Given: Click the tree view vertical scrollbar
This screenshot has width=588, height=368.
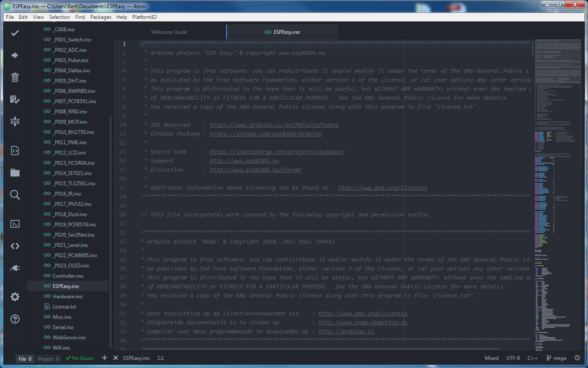Looking at the screenshot, I should coord(111,231).
